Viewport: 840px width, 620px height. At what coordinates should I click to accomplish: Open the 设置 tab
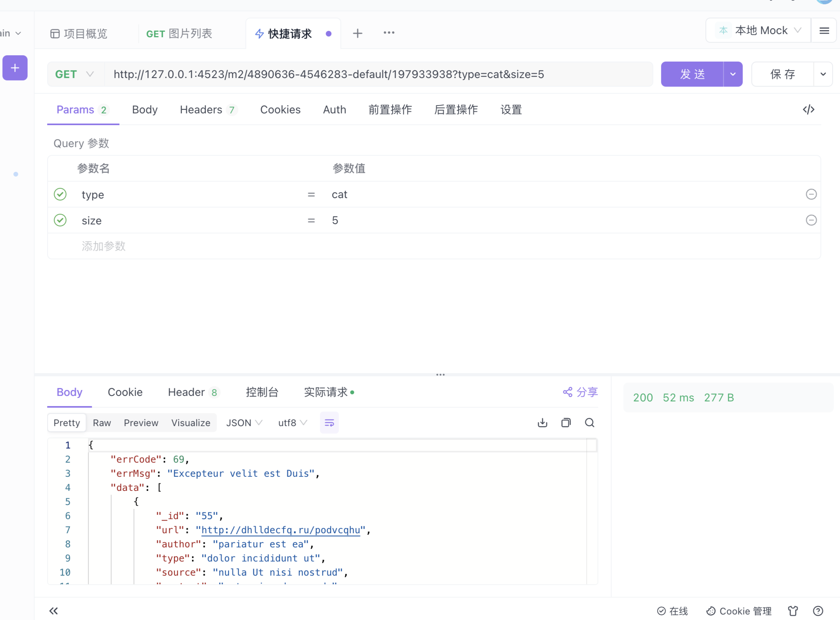coord(511,109)
